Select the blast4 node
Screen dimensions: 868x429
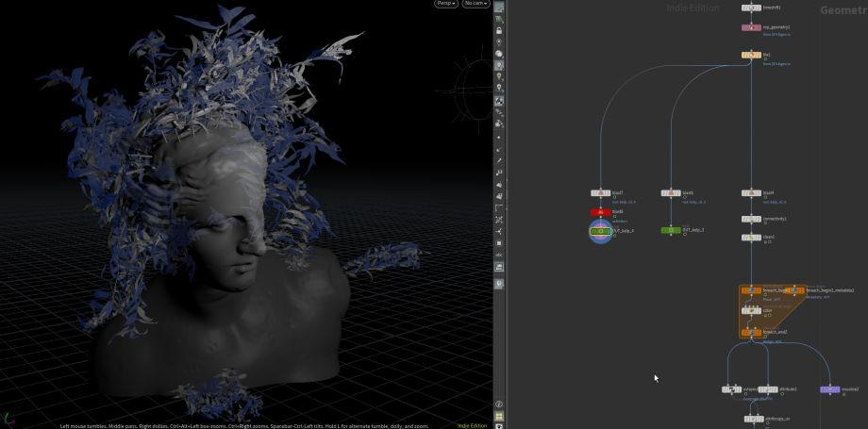751,192
